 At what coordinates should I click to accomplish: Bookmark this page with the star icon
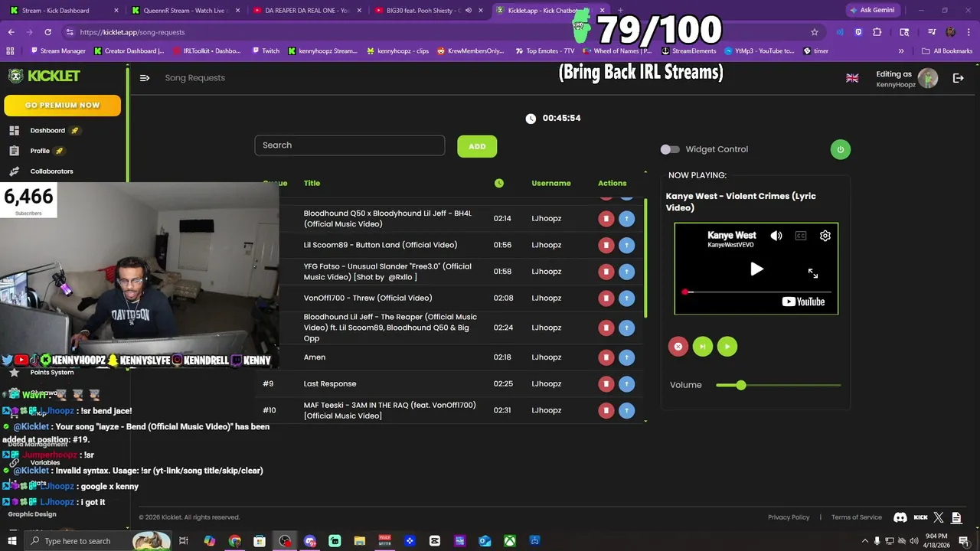pyautogui.click(x=815, y=32)
